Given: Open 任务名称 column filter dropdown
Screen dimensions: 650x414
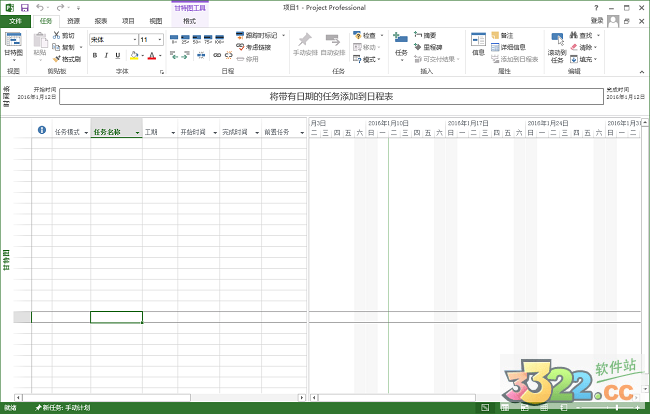Looking at the screenshot, I should pos(137,133).
